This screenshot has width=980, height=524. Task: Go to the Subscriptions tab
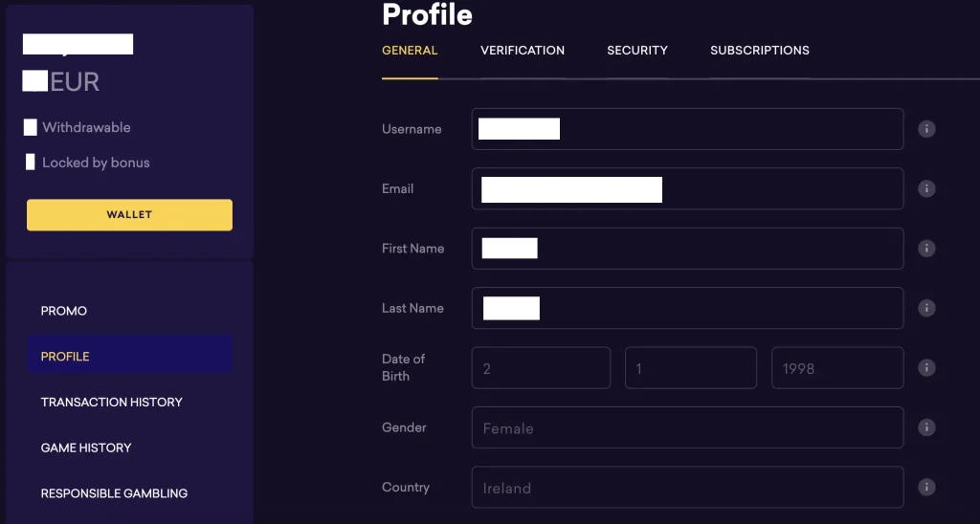coord(759,51)
